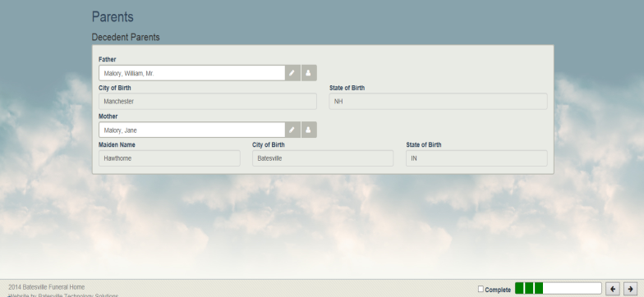Click the Maiden Name field Hawthorne

(169, 158)
